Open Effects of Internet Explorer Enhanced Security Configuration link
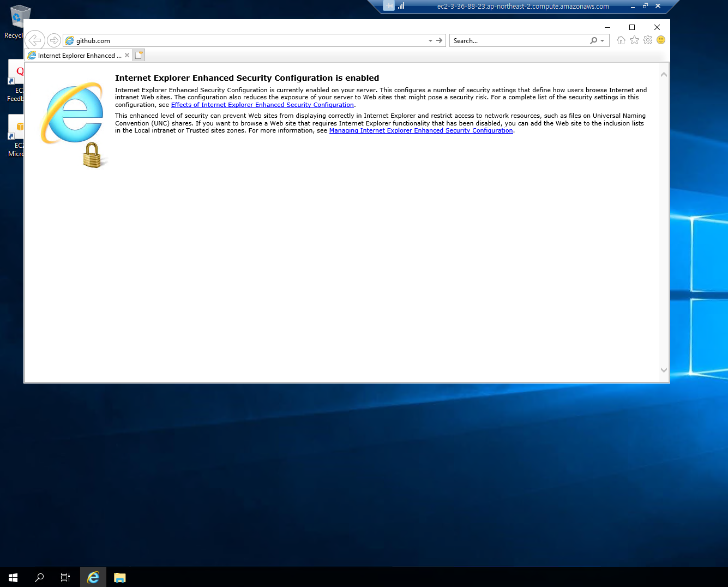 [262, 105]
